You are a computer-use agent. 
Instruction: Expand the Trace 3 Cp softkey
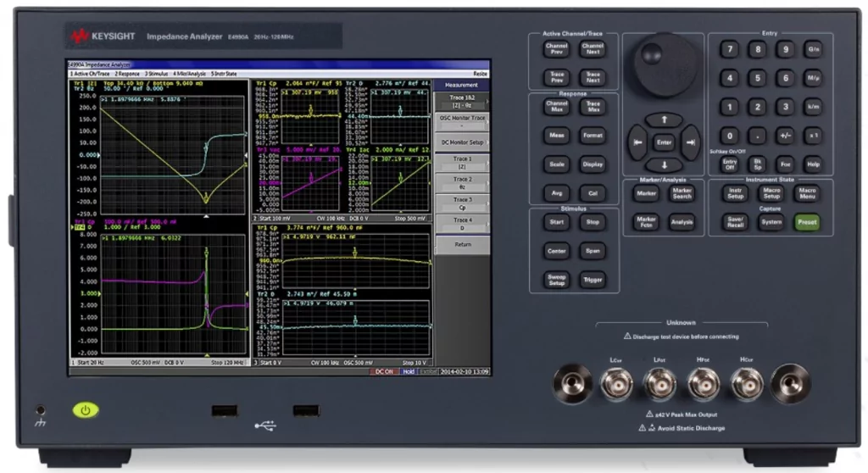[x=462, y=203]
